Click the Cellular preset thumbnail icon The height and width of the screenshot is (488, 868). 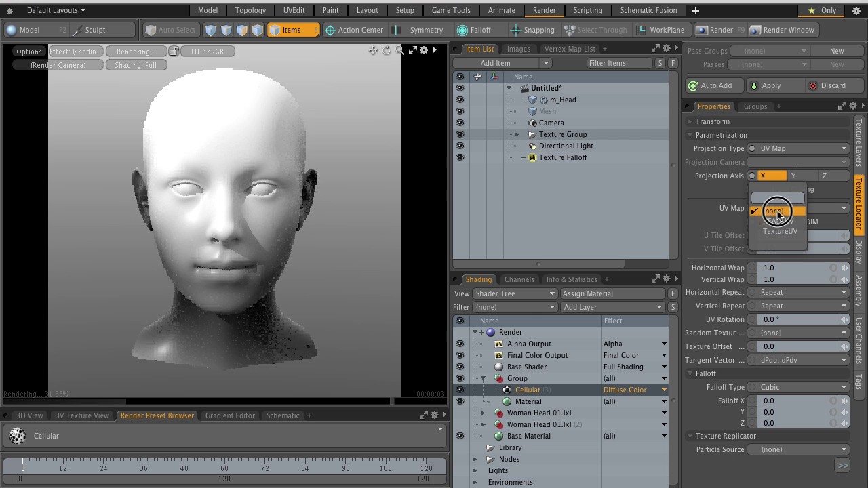(x=18, y=436)
